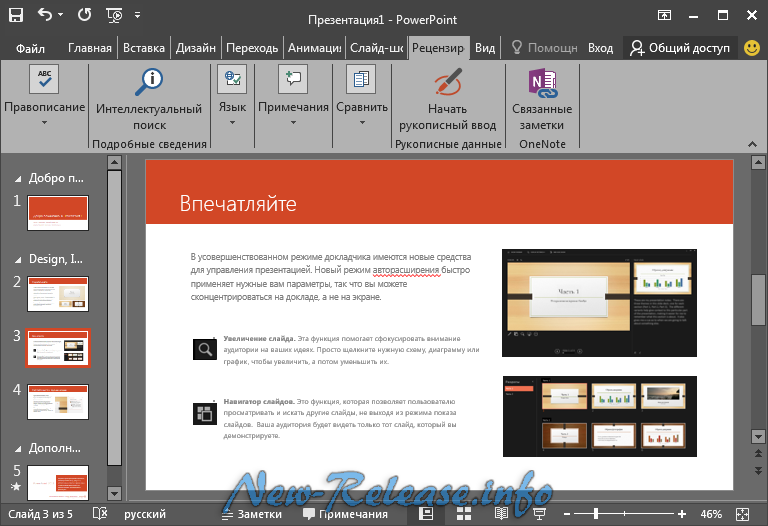Image resolution: width=768 pixels, height=526 pixels.
Task: Open the Файл menu
Action: click(x=30, y=47)
